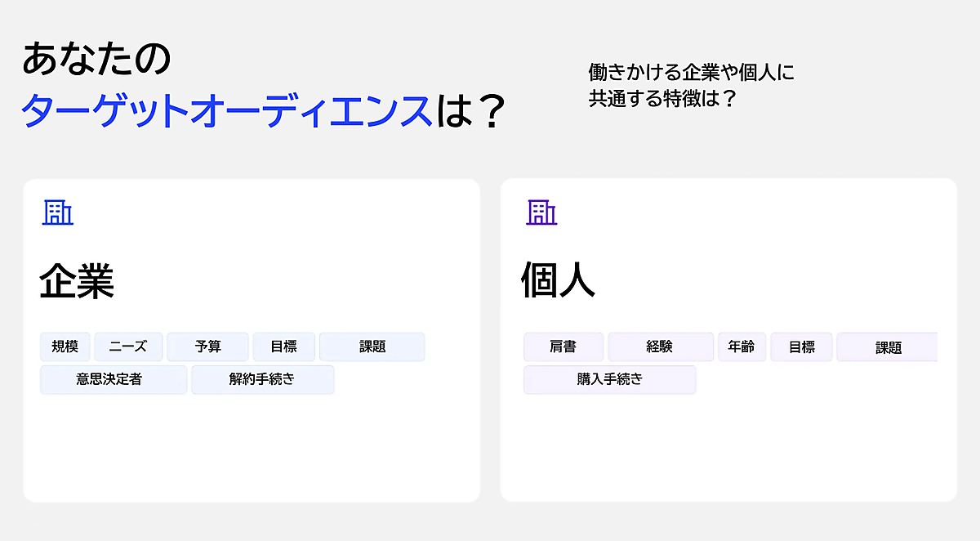Click the purple building icon above 個人

[x=541, y=212]
